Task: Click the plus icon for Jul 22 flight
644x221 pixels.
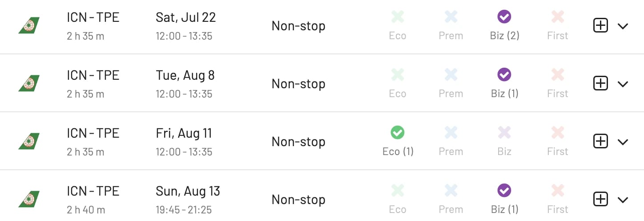Action: tap(600, 26)
